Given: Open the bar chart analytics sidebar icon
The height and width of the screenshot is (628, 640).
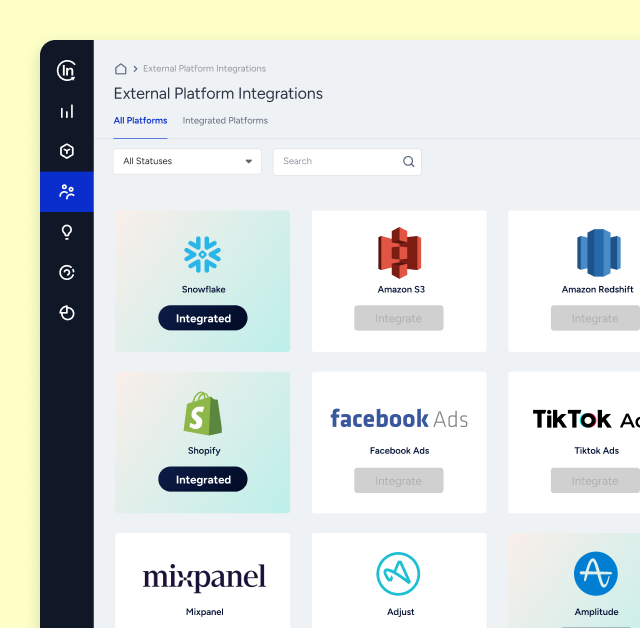Looking at the screenshot, I should 67,112.
